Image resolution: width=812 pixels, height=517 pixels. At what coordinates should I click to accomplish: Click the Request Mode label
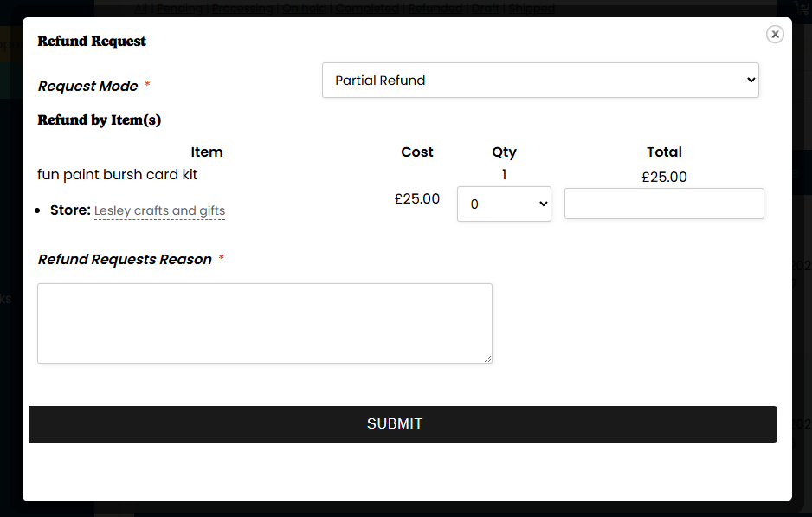[88, 87]
